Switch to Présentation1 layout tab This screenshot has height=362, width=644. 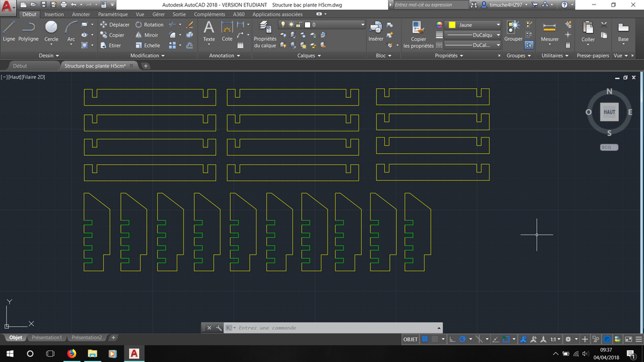(x=46, y=338)
